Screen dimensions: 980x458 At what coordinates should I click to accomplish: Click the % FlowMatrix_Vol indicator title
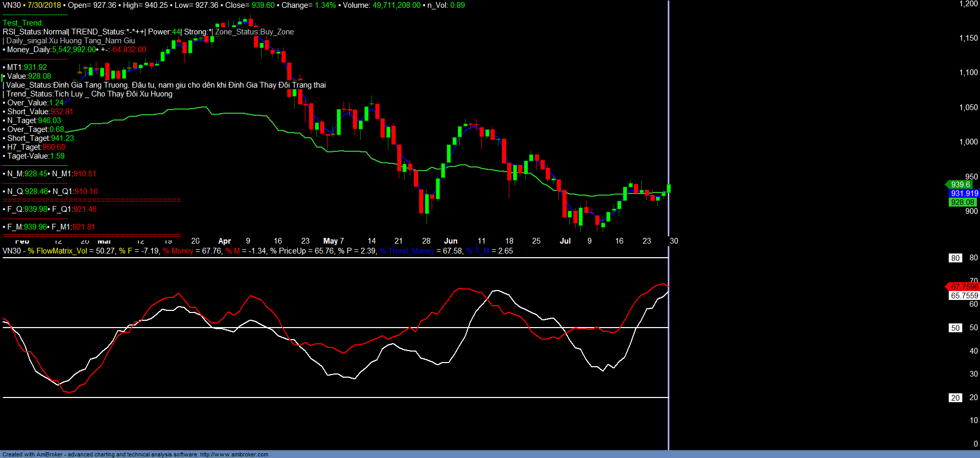pos(57,251)
